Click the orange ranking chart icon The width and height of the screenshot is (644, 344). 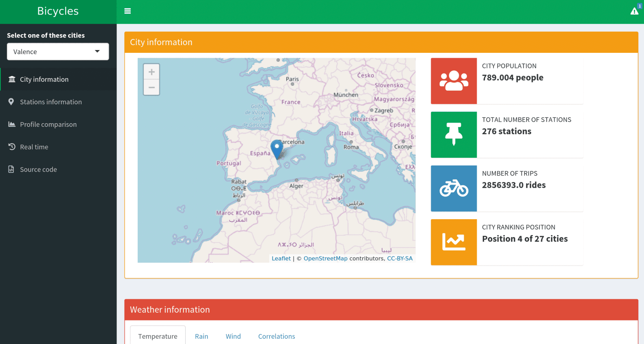point(454,242)
